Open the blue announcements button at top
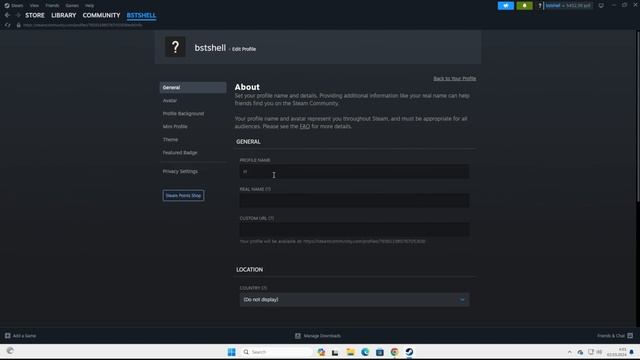 coord(506,6)
